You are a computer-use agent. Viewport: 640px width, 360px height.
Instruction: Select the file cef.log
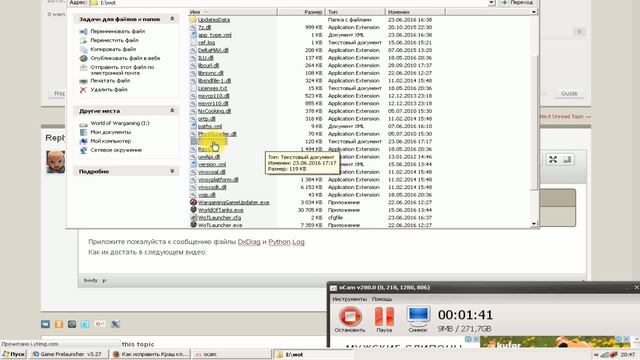click(207, 42)
